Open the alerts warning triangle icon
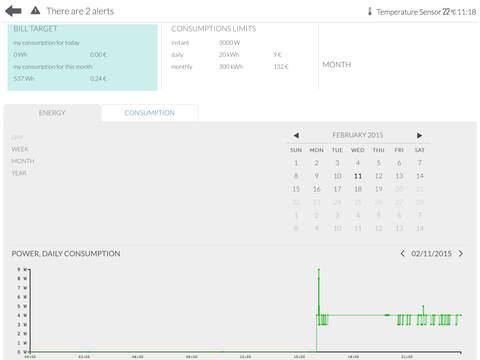Viewport: 480px width, 360px height. [35, 11]
